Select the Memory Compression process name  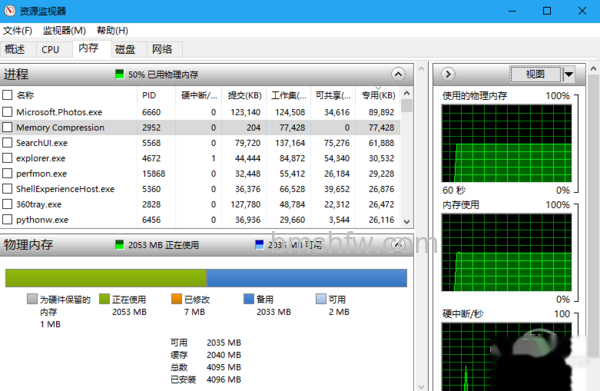60,127
